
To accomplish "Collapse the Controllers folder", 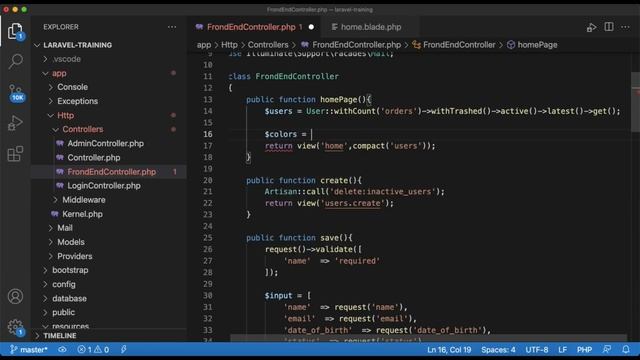I will point(56,129).
